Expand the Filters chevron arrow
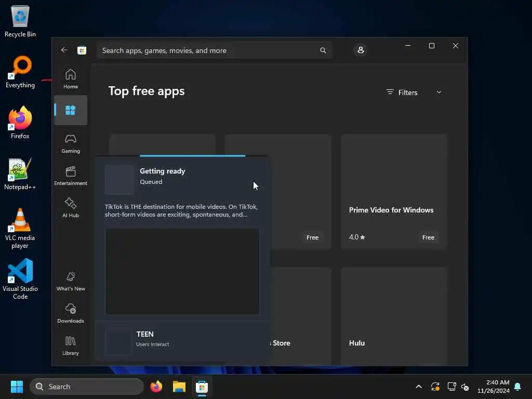The image size is (532, 399). coord(438,92)
